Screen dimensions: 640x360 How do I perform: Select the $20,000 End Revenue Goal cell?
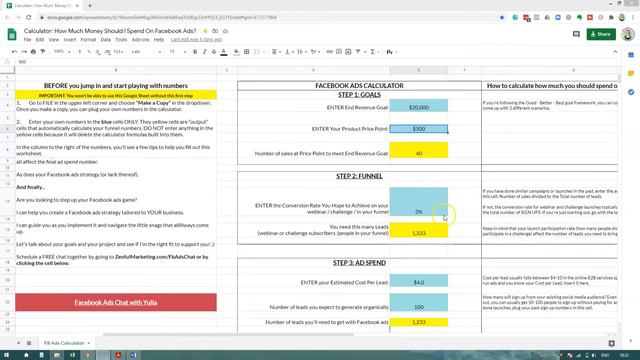pos(419,105)
